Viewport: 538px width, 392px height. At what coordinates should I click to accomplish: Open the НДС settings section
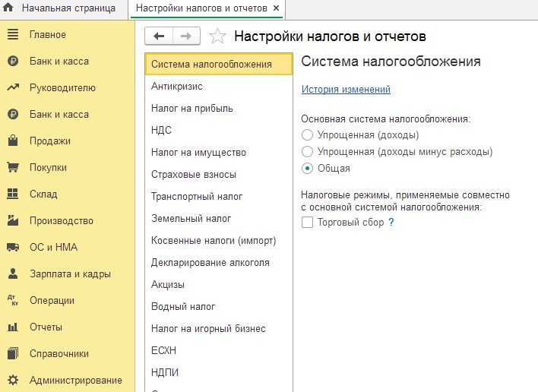click(219, 131)
